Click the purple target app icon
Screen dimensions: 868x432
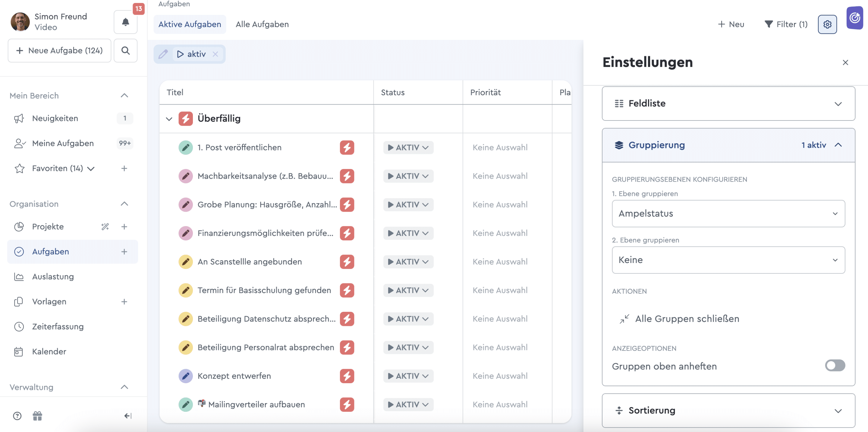pos(854,18)
